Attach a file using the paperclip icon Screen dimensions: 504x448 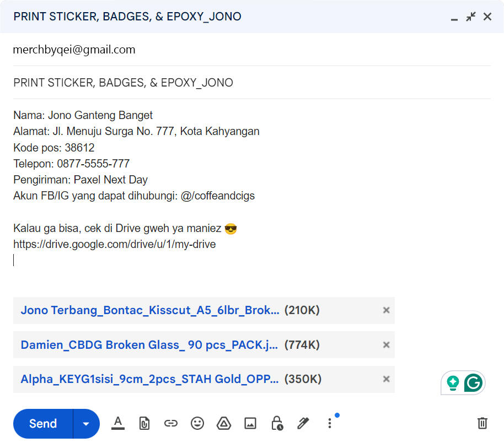(x=144, y=423)
